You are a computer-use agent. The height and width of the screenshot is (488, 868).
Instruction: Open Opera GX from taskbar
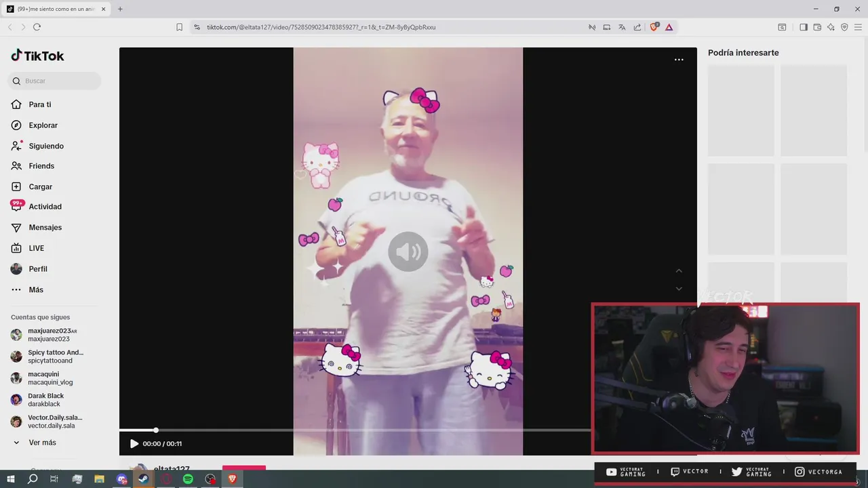coord(166,479)
